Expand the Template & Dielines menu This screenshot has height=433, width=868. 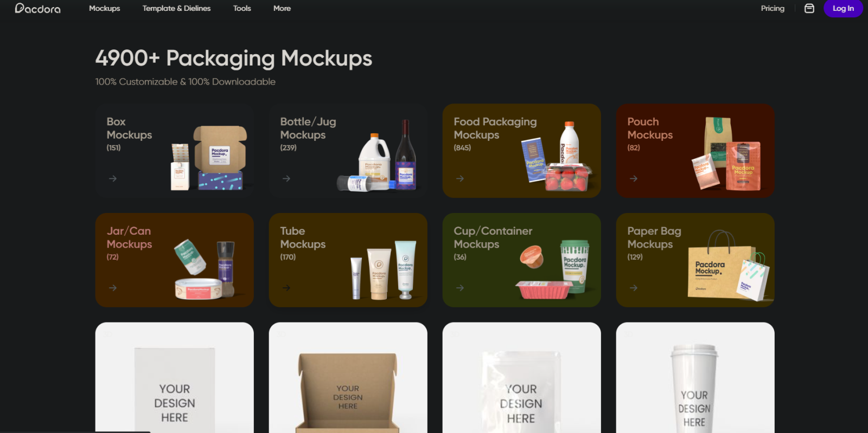176,8
